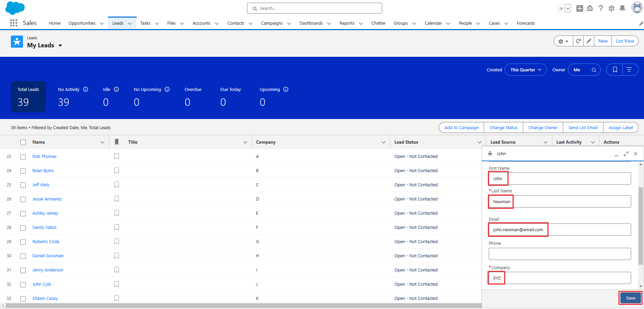This screenshot has height=309, width=644.
Task: Click the Save button
Action: click(x=630, y=298)
